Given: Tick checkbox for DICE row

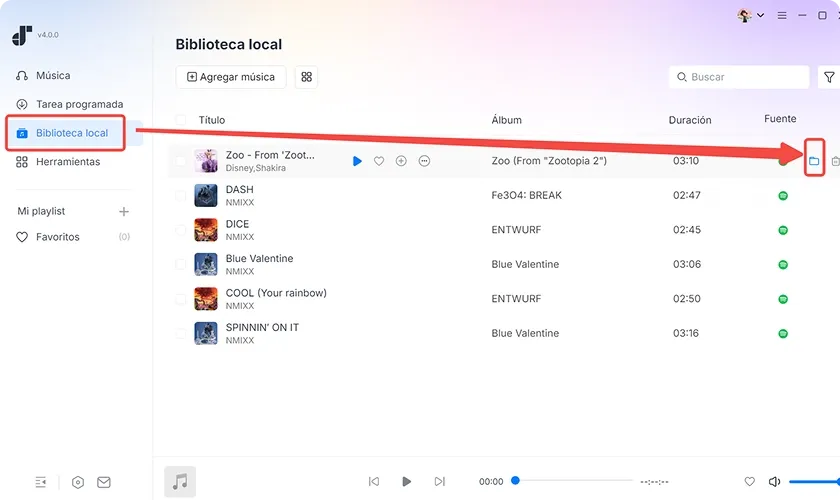Looking at the screenshot, I should (x=181, y=230).
